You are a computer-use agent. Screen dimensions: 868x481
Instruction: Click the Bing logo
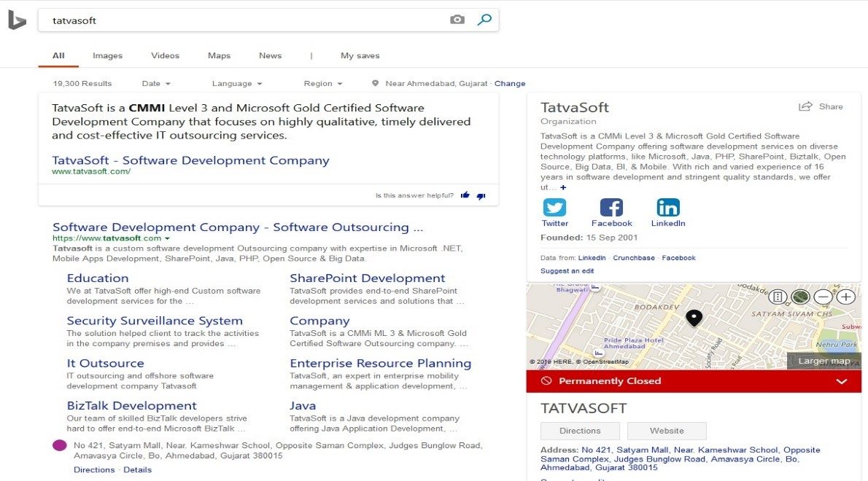pos(18,20)
